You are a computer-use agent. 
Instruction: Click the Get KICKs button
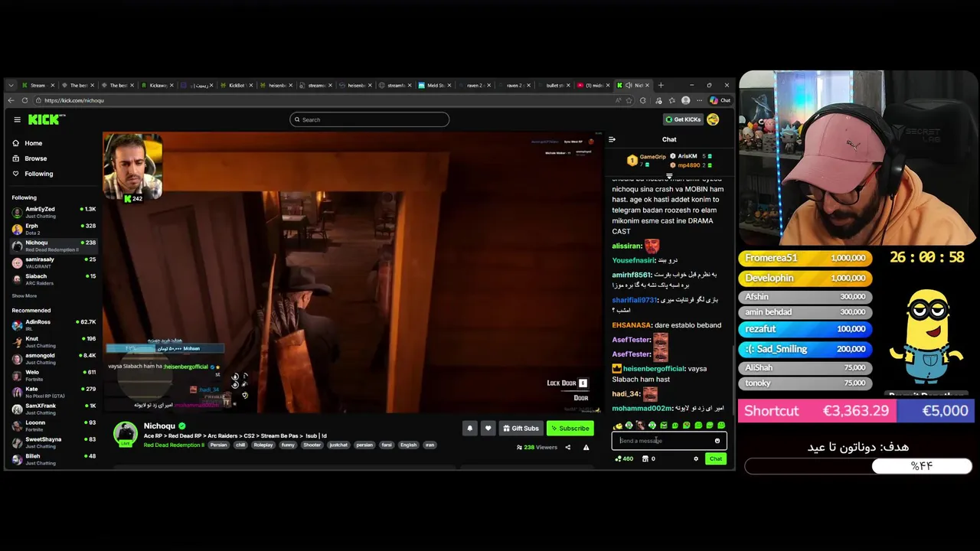click(682, 119)
